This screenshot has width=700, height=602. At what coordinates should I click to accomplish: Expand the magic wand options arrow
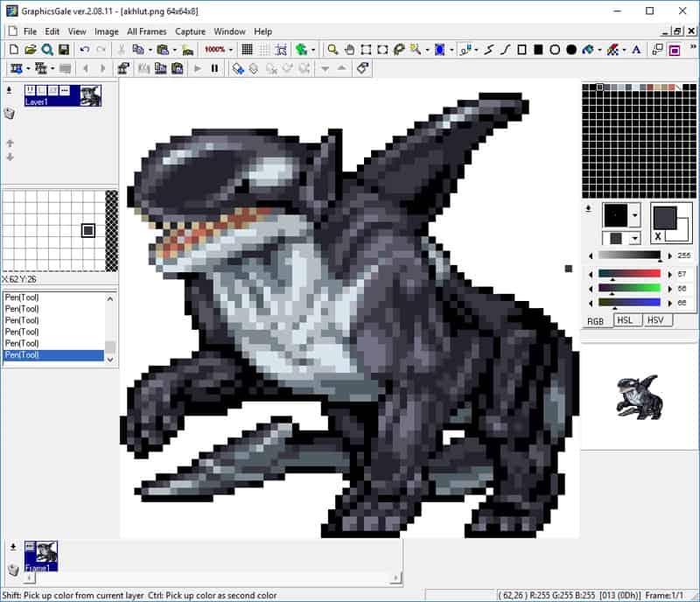(427, 50)
